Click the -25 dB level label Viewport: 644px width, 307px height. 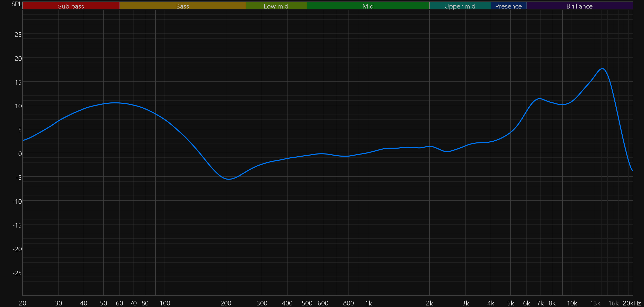pyautogui.click(x=17, y=273)
